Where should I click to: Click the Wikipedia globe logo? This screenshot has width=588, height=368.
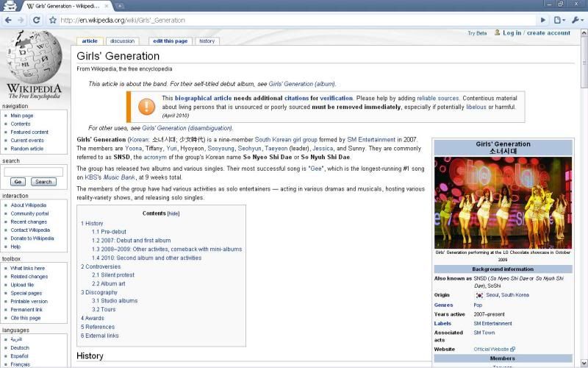click(x=34, y=57)
